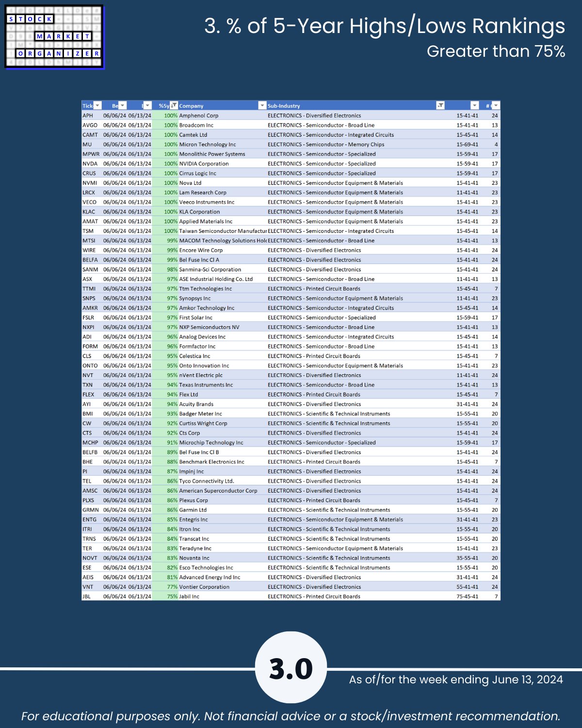Select the Sub-Industry column header
Image resolution: width=582 pixels, height=728 pixels.
284,106
